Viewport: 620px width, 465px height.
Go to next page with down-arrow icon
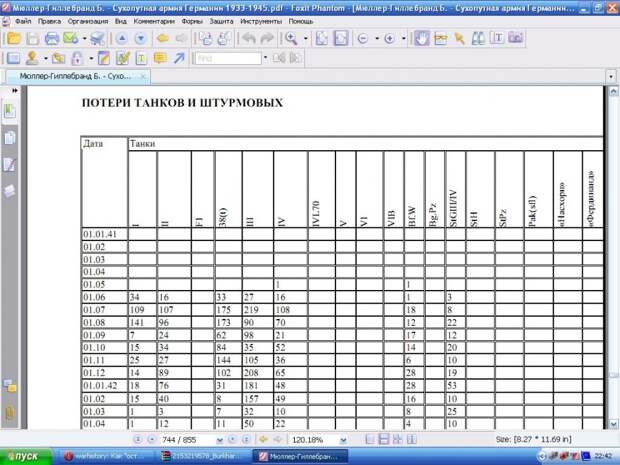(140, 38)
